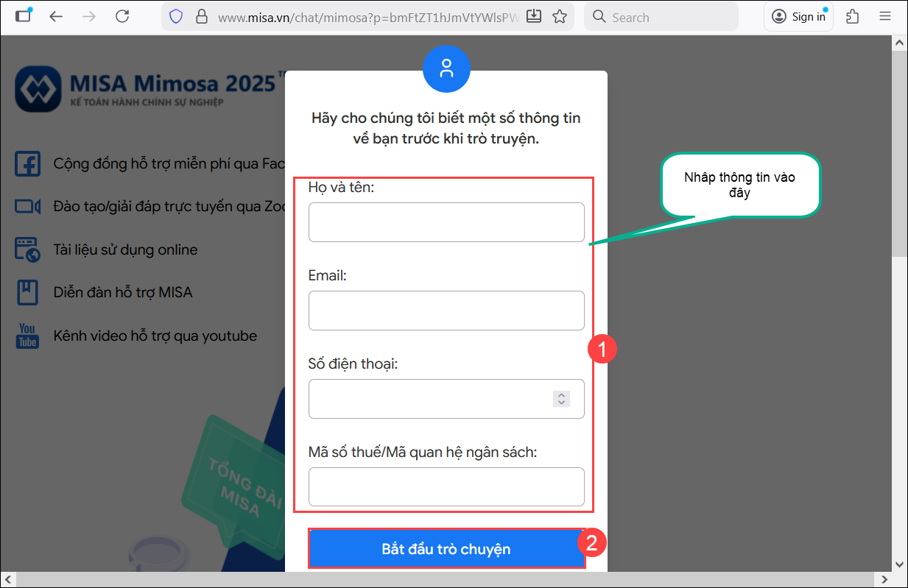Viewport: 908px width, 588px height.
Task: Click the shield tracking protection icon
Action: coord(176,16)
